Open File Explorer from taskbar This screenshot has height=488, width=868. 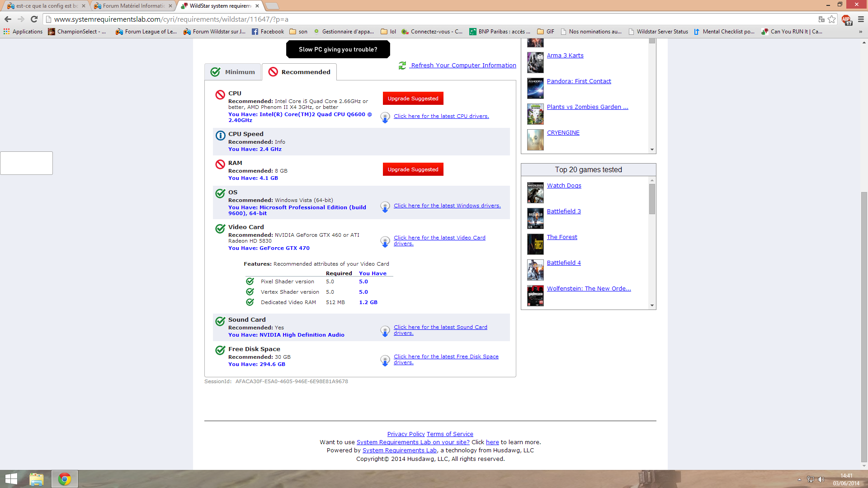click(x=36, y=479)
